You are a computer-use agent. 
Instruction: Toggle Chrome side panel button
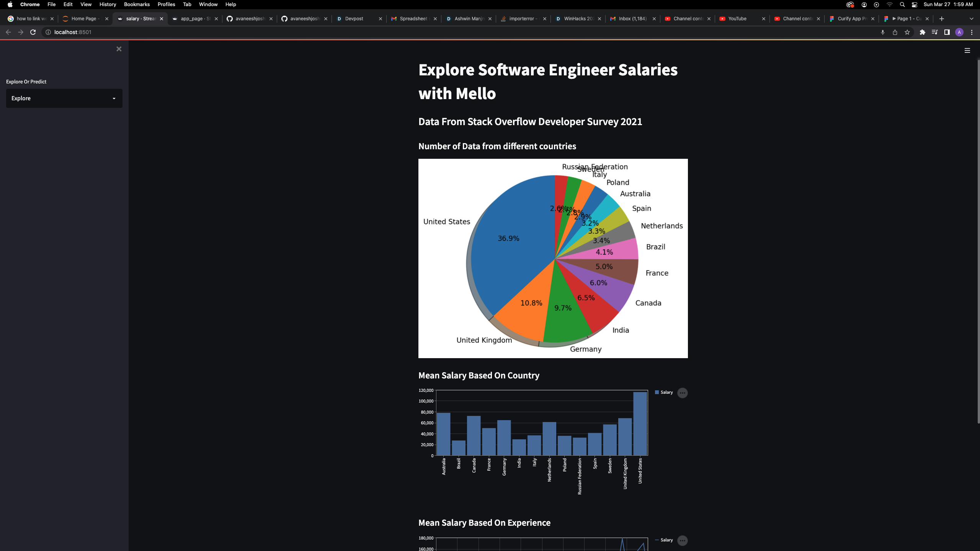click(x=947, y=32)
